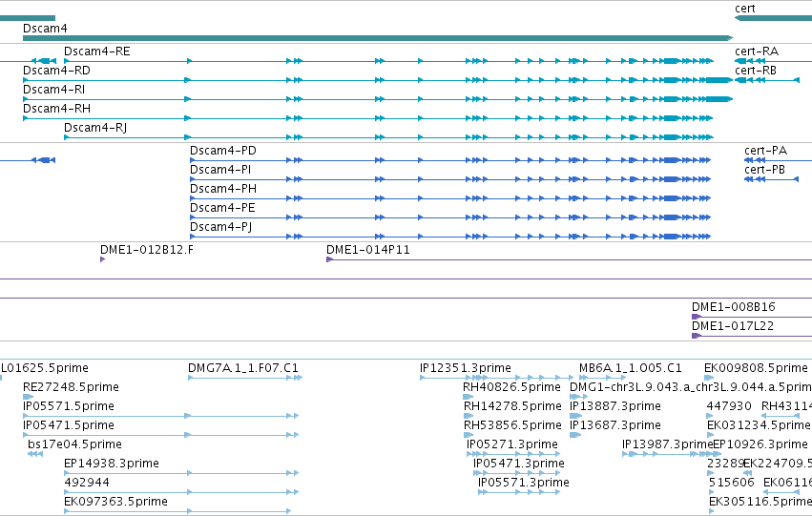This screenshot has width=812, height=516.
Task: Select protein feature Dscam4-PI
Action: [x=220, y=170]
